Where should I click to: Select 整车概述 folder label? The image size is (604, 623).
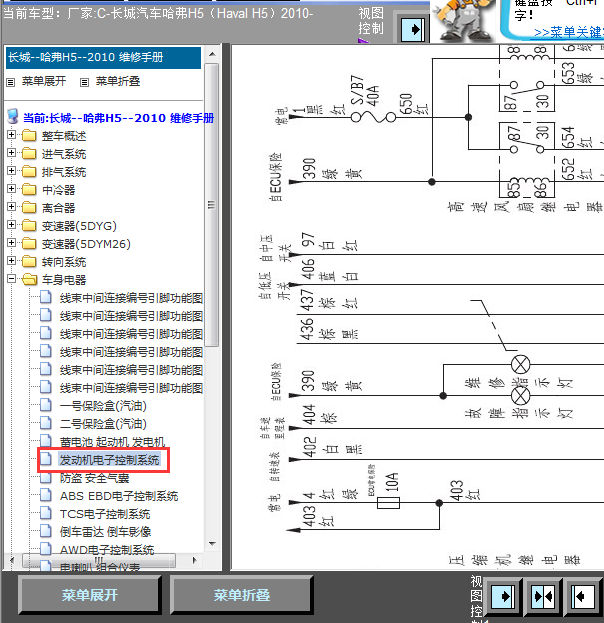pos(64,136)
